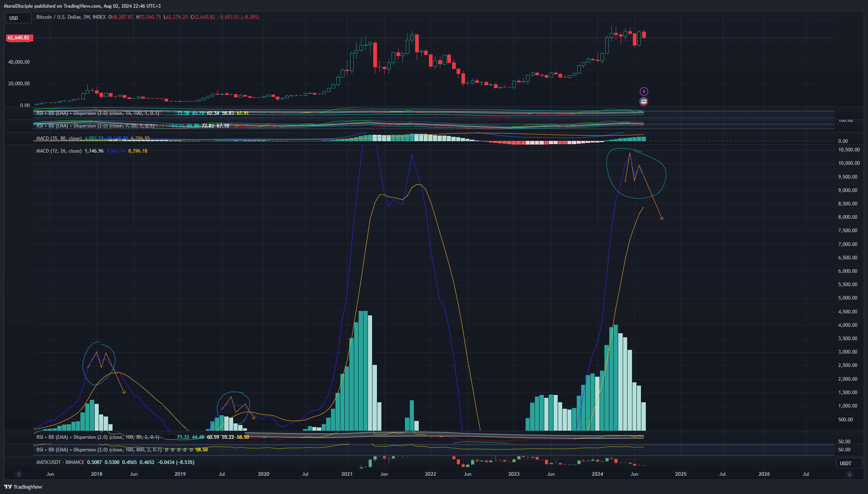Open the purple lightning event marker

point(644,91)
